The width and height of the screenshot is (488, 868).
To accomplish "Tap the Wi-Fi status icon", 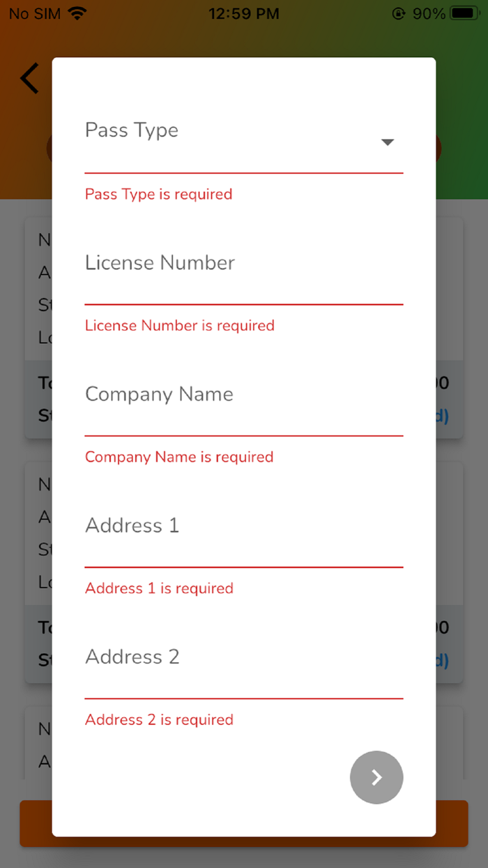I will (77, 13).
